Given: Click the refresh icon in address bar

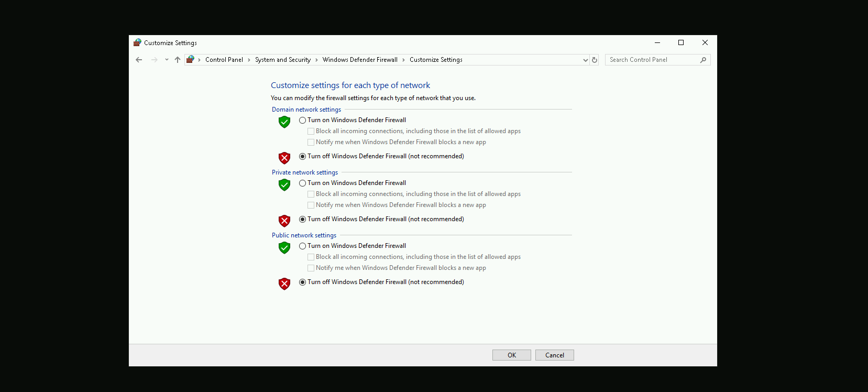Looking at the screenshot, I should pyautogui.click(x=595, y=60).
